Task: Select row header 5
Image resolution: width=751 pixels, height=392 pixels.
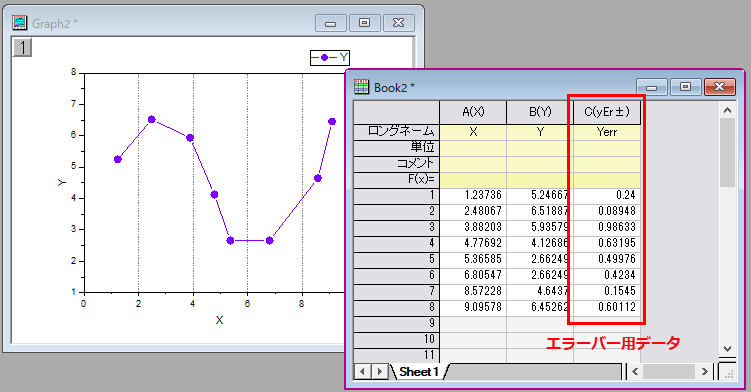Action: 396,259
